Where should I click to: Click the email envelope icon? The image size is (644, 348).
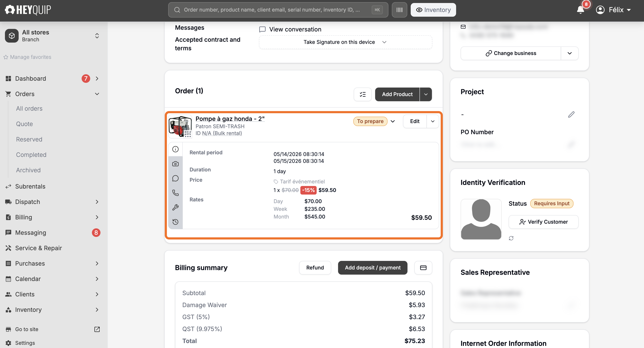click(463, 27)
